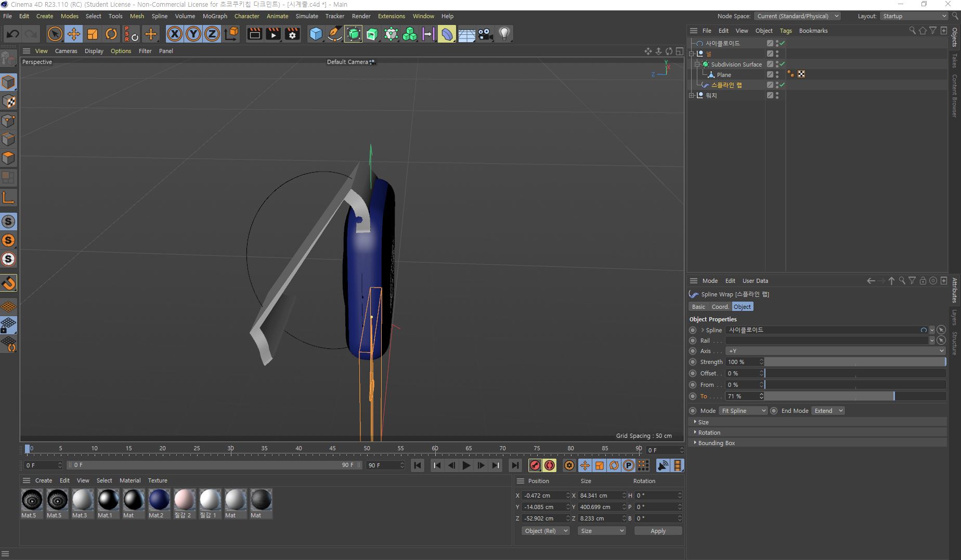961x560 pixels.
Task: Add a Light object
Action: (x=504, y=34)
